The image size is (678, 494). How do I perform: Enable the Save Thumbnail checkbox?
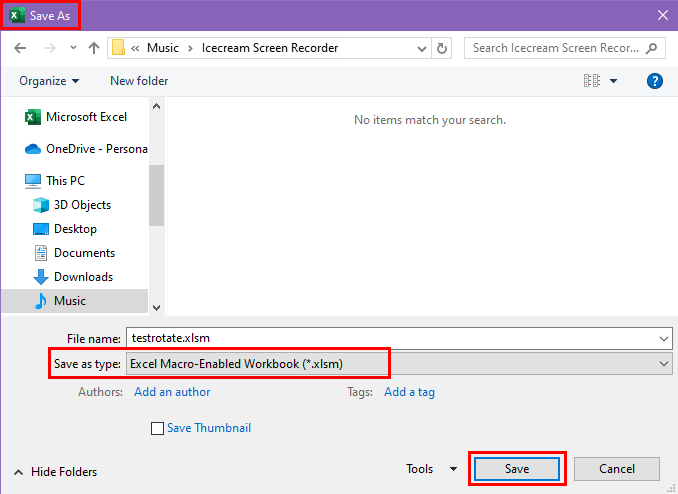[157, 428]
